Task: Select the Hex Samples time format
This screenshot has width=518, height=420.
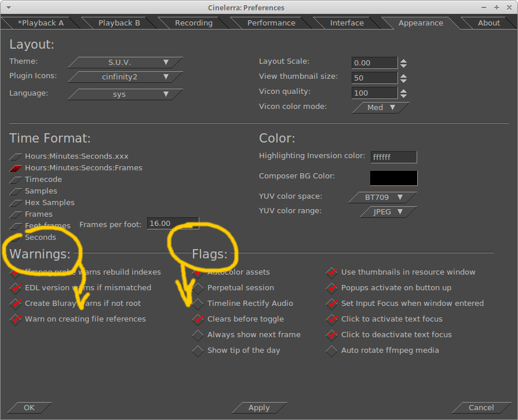Action: (x=16, y=203)
